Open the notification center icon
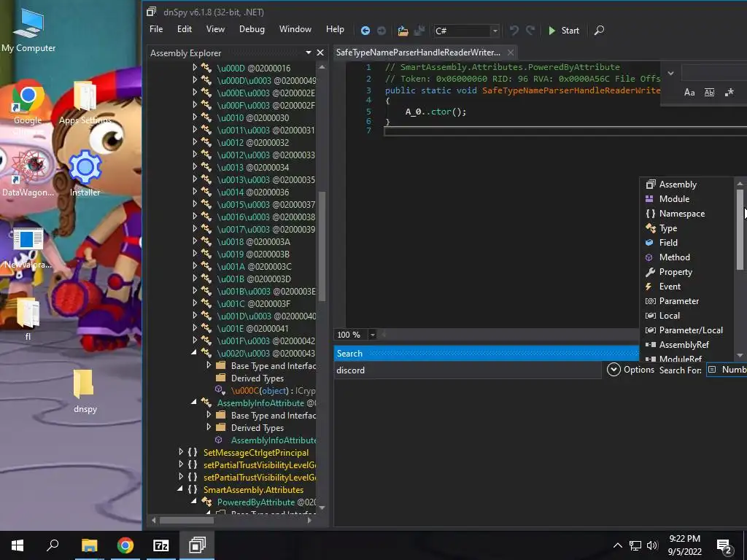The height and width of the screenshot is (560, 747). click(724, 546)
